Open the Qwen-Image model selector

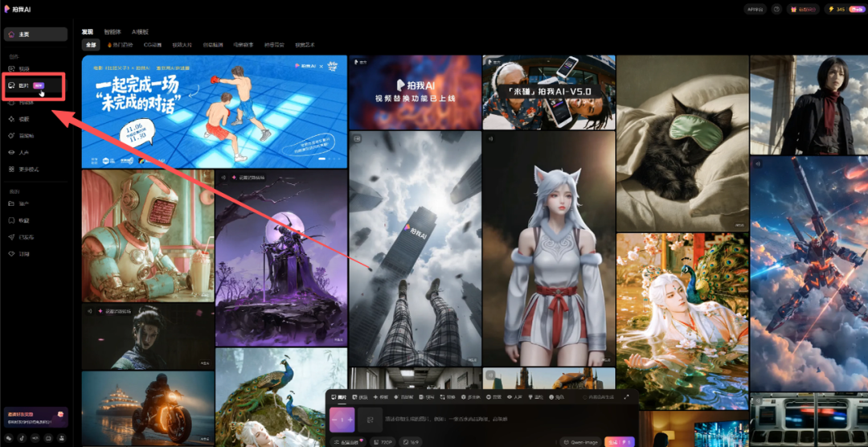[580, 441]
